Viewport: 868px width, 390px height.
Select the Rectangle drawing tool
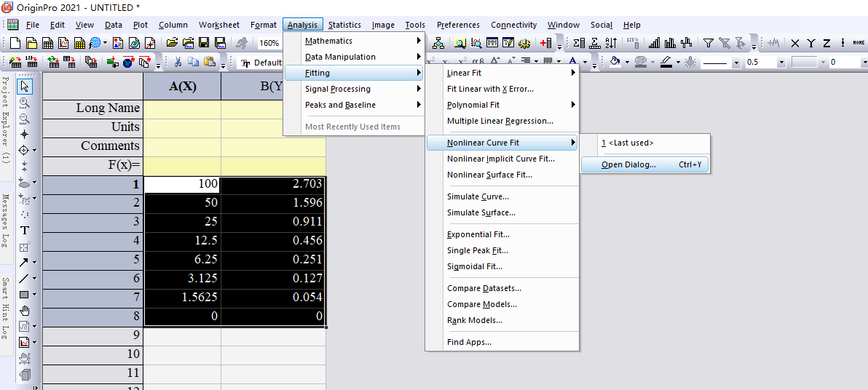(24, 294)
